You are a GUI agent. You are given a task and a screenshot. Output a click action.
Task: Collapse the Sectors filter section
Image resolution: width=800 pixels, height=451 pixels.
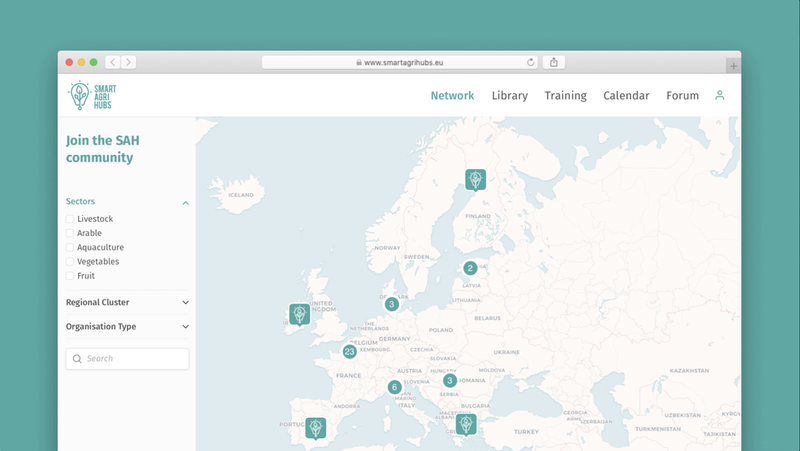point(186,203)
